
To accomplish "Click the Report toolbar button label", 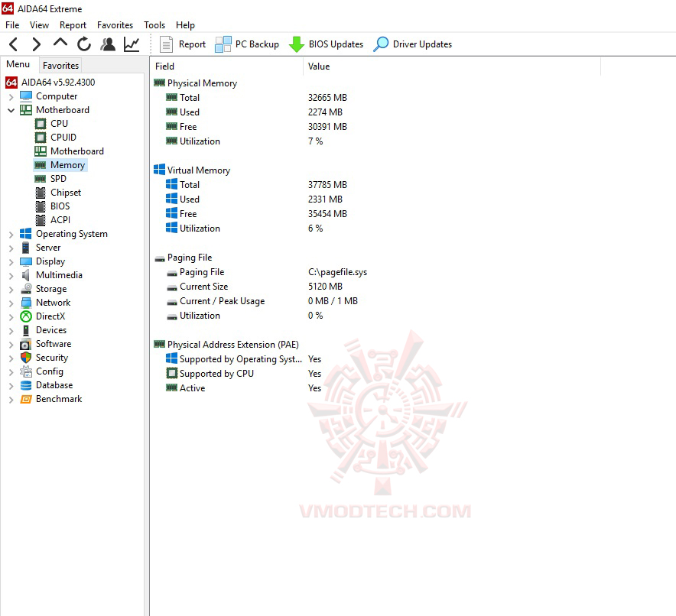I will click(x=192, y=44).
